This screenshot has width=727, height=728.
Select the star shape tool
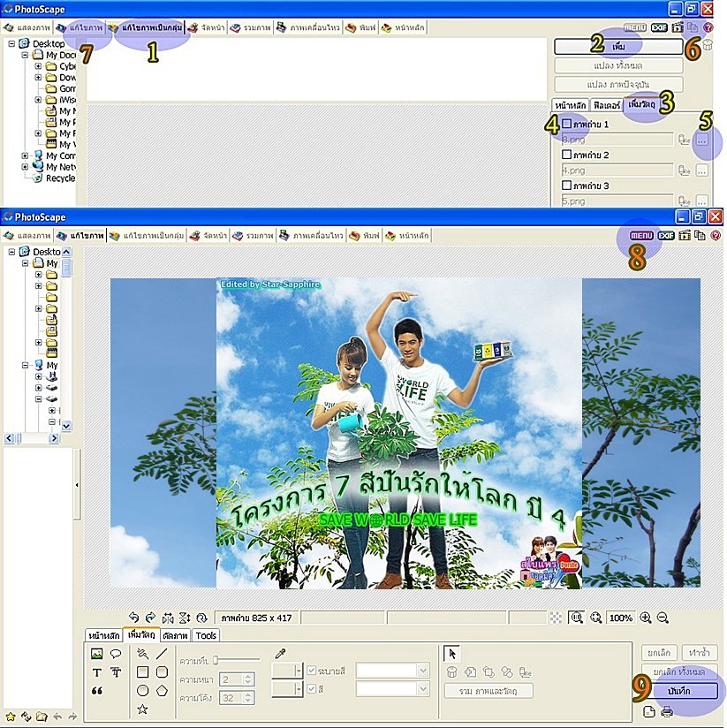click(142, 709)
